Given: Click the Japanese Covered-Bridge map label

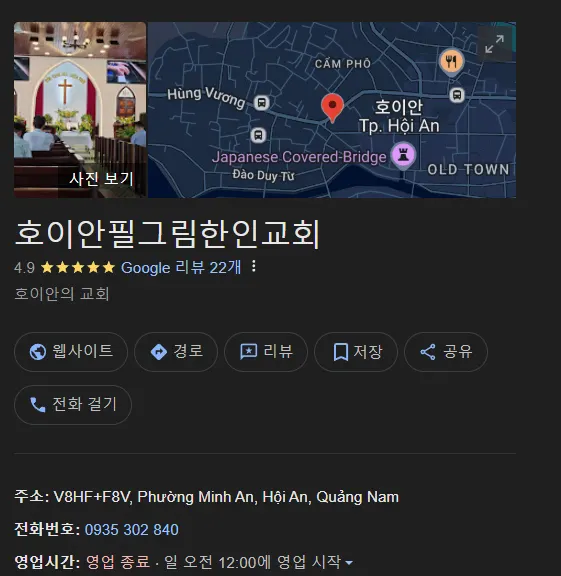Looking at the screenshot, I should pos(299,157).
